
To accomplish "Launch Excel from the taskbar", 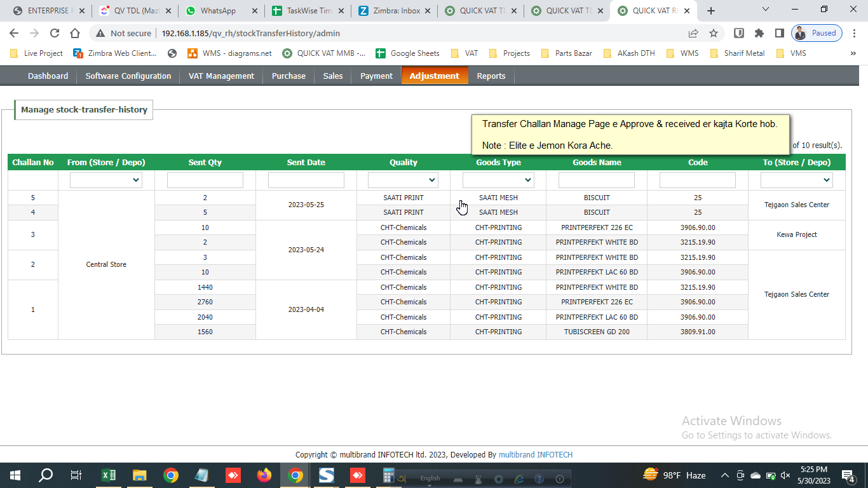I will [x=109, y=475].
